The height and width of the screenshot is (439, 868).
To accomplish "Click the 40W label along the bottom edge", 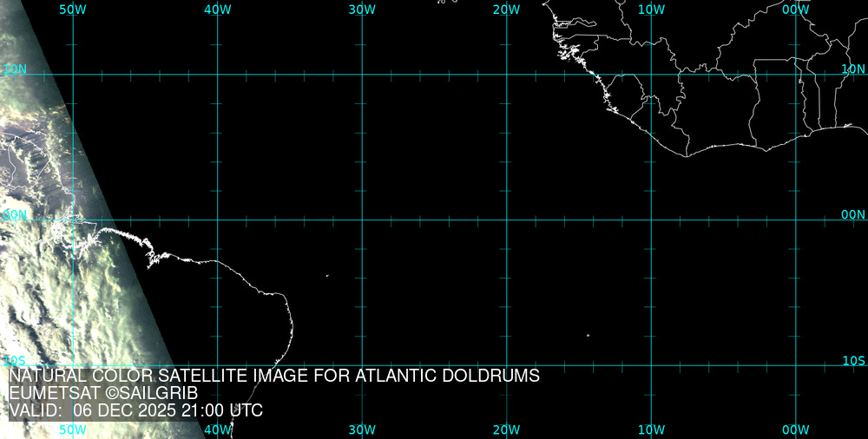I will click(217, 429).
